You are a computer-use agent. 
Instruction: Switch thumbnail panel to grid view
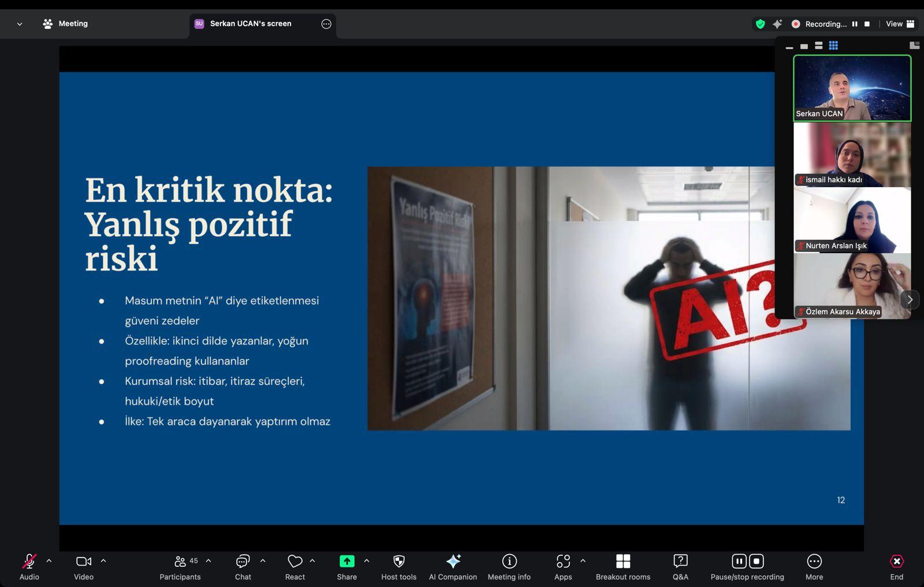click(833, 46)
